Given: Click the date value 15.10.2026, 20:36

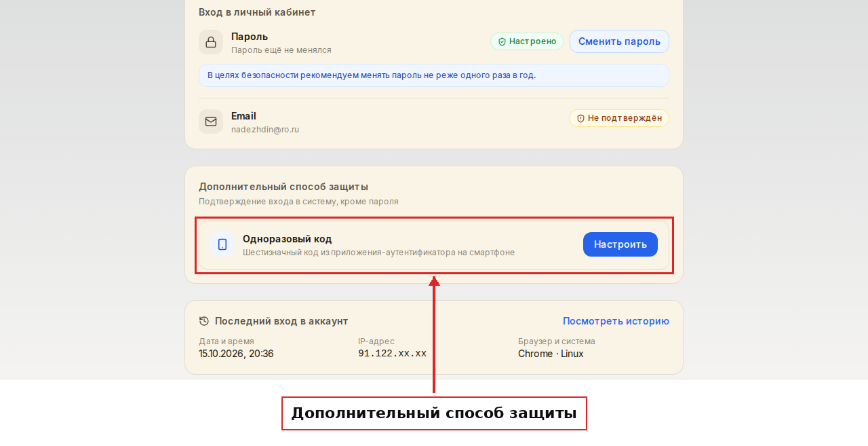Looking at the screenshot, I should [236, 354].
